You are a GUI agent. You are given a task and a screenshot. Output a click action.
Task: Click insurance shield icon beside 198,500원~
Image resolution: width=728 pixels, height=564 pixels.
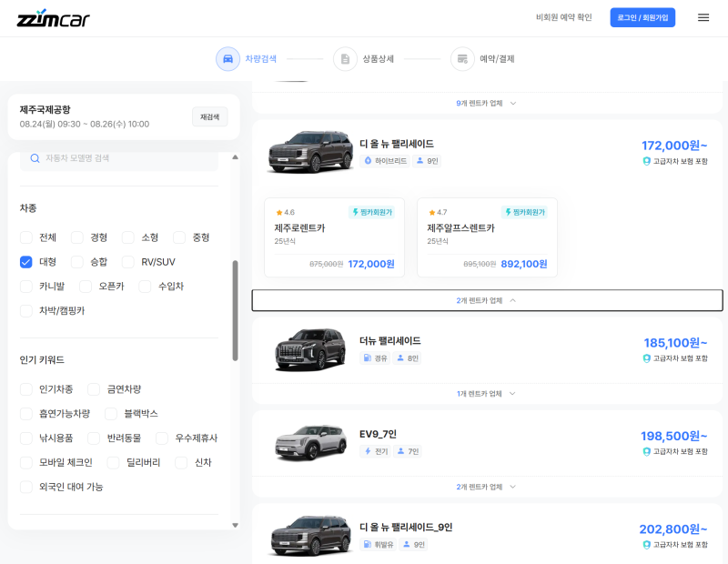point(646,451)
